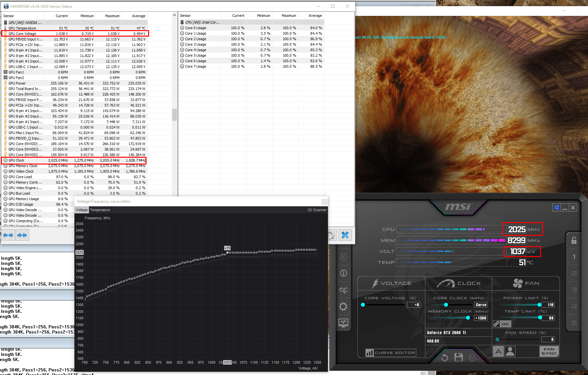Open the Curve Editor button in Afterburner

tap(391, 353)
